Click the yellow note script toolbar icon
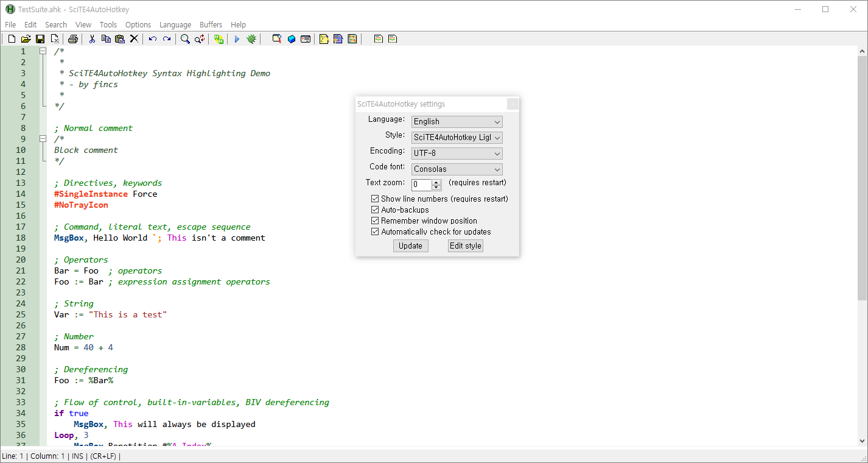 (x=324, y=39)
